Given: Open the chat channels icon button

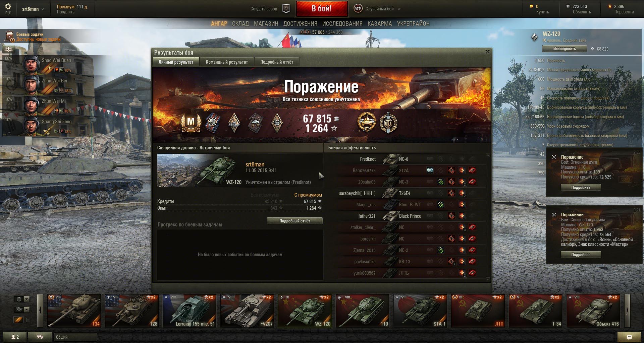Looking at the screenshot, I should click(40, 337).
